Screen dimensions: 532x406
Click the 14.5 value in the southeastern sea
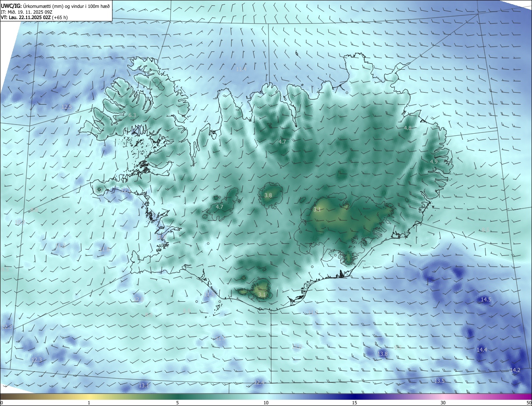[486, 299]
